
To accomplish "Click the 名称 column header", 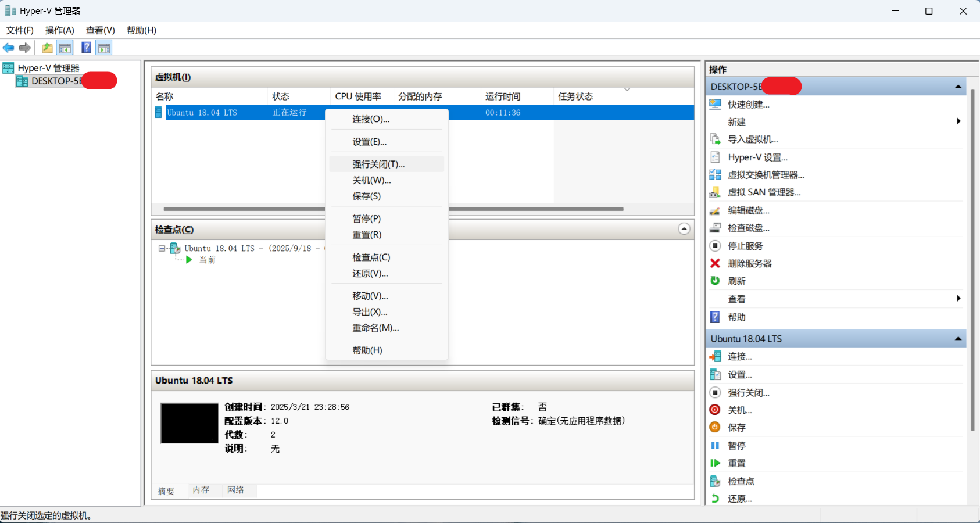I will 209,96.
